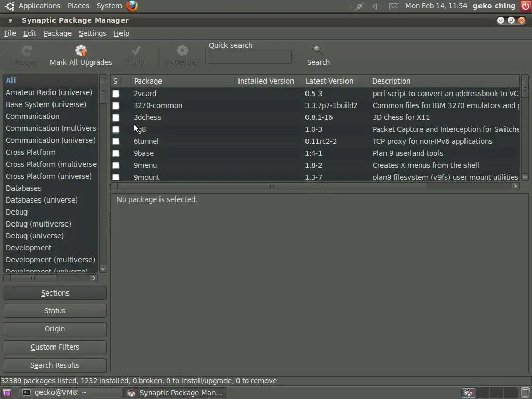
Task: Launch Firefox from the top panel
Action: (132, 6)
